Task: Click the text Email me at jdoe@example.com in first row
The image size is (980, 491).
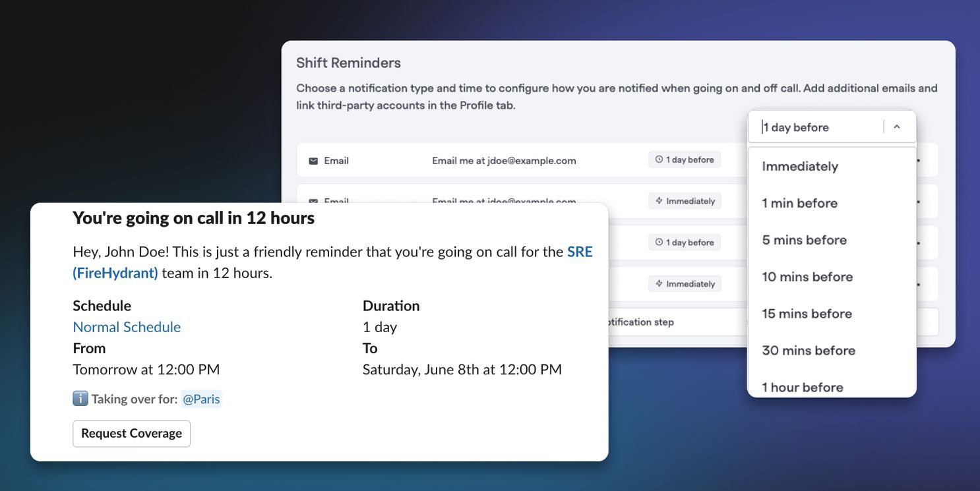Action: (504, 161)
